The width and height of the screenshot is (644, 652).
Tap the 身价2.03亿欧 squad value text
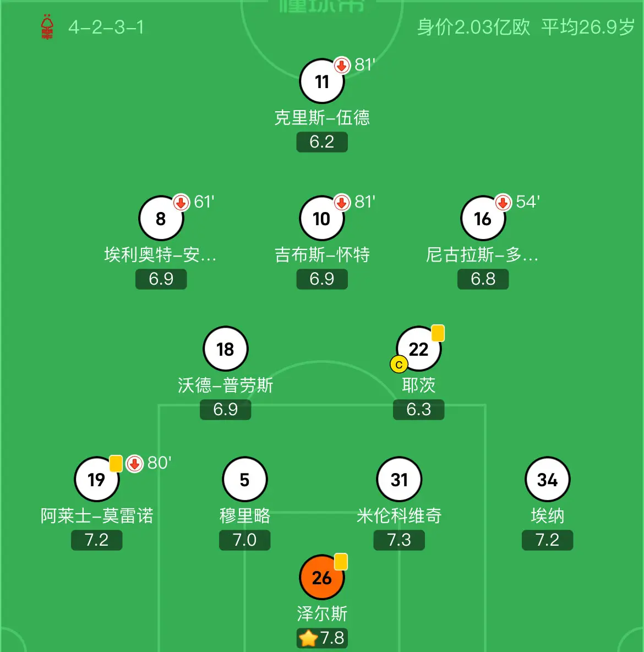pyautogui.click(x=473, y=28)
